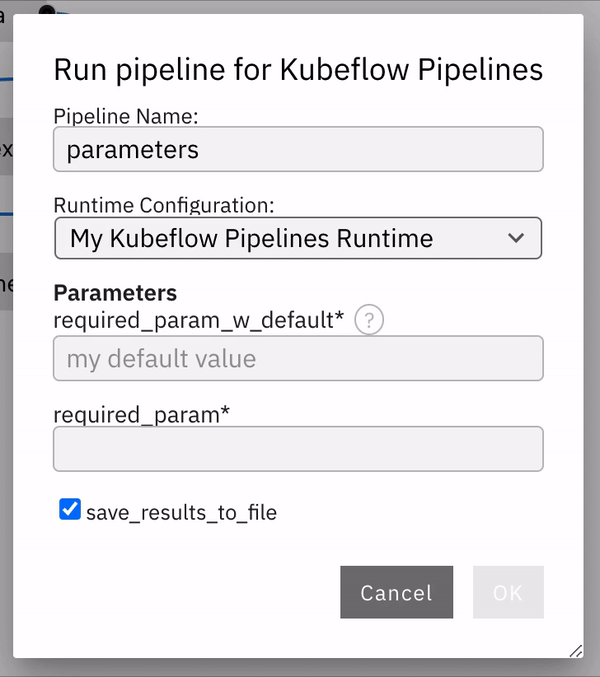Open the Runtime Configuration dropdown
This screenshot has height=677, width=600.
coord(298,238)
